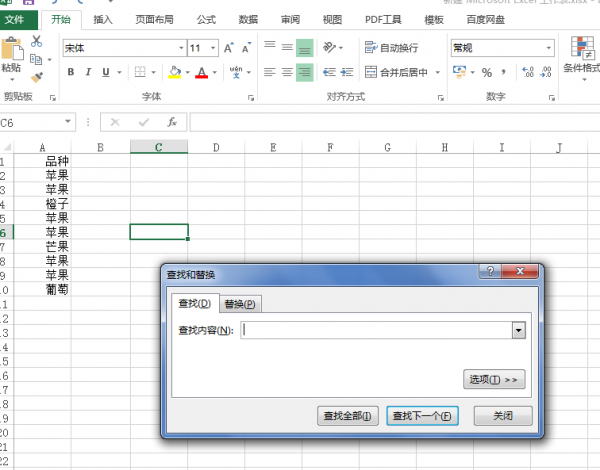Click 关闭 button in find dialog

503,416
